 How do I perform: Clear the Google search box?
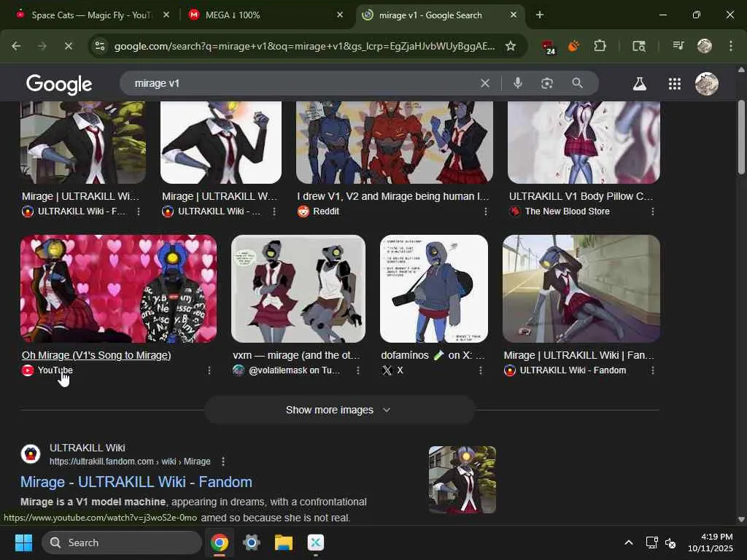pos(485,83)
